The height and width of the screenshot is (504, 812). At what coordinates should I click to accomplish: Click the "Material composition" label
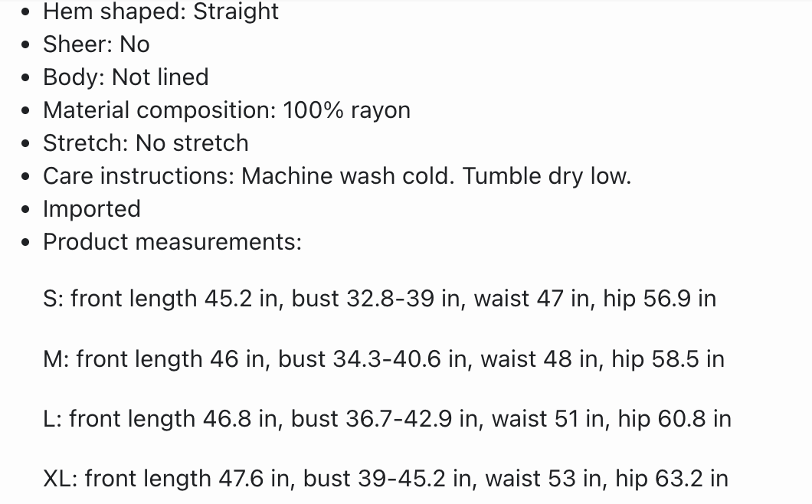point(158,110)
